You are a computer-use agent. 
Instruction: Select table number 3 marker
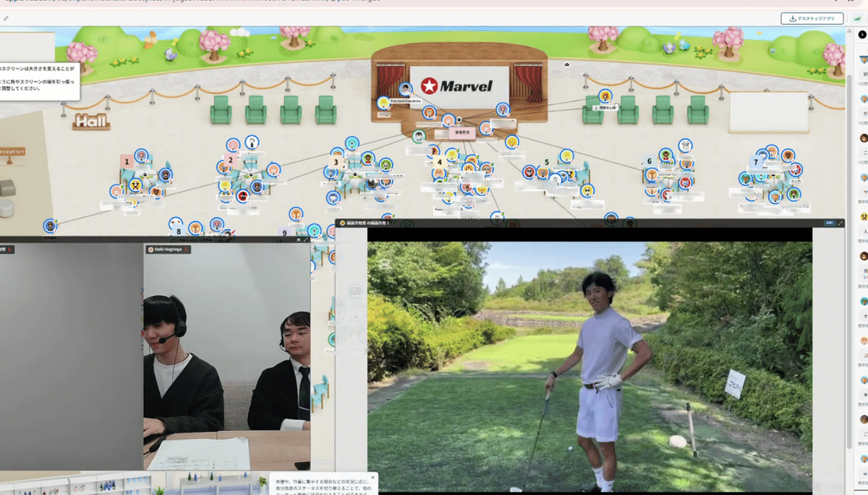(336, 162)
